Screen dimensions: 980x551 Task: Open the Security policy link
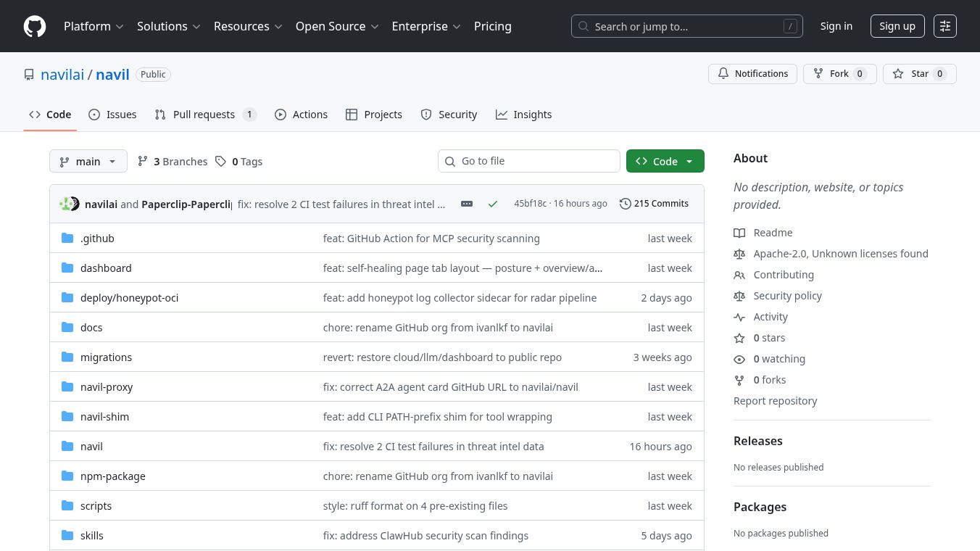[x=787, y=296]
